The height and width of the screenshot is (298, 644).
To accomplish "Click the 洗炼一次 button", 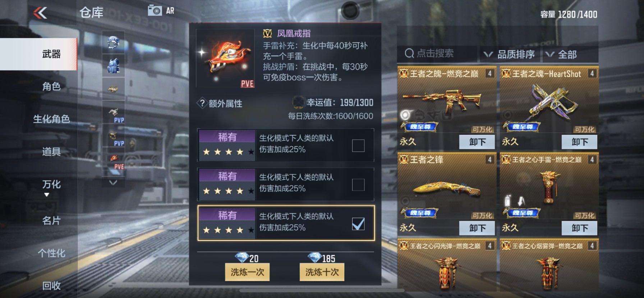I will pyautogui.click(x=247, y=272).
